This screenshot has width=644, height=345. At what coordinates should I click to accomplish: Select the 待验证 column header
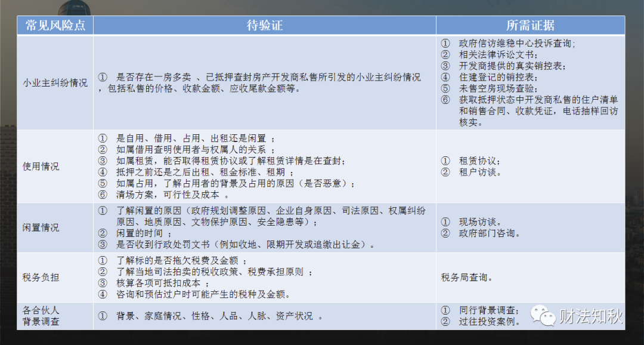[x=264, y=25]
